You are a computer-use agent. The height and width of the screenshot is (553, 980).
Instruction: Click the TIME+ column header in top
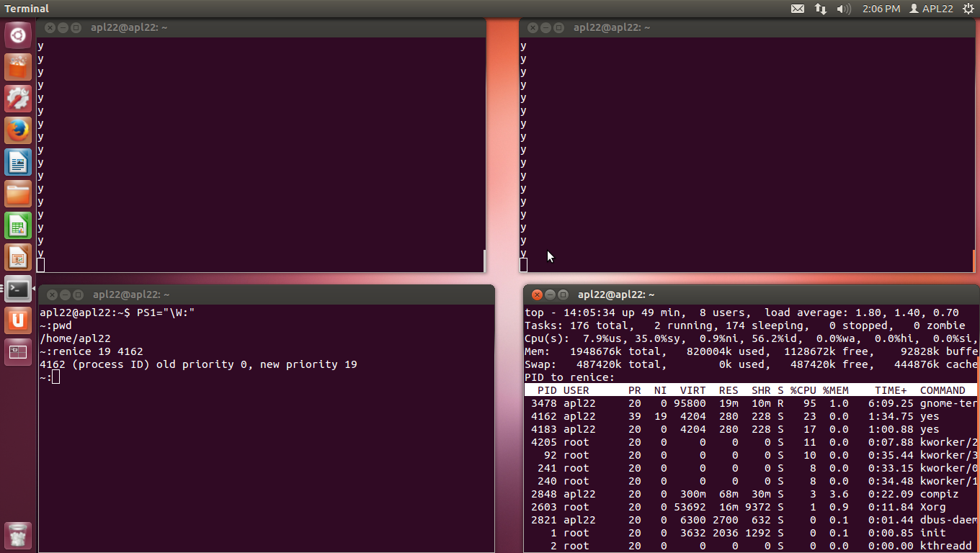(x=891, y=390)
